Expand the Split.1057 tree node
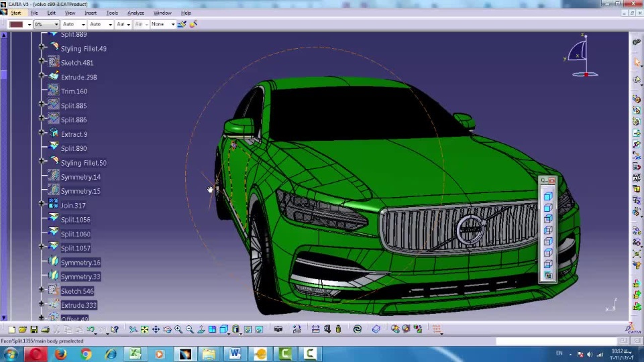Image resolution: width=644 pixels, height=362 pixels. (x=42, y=246)
